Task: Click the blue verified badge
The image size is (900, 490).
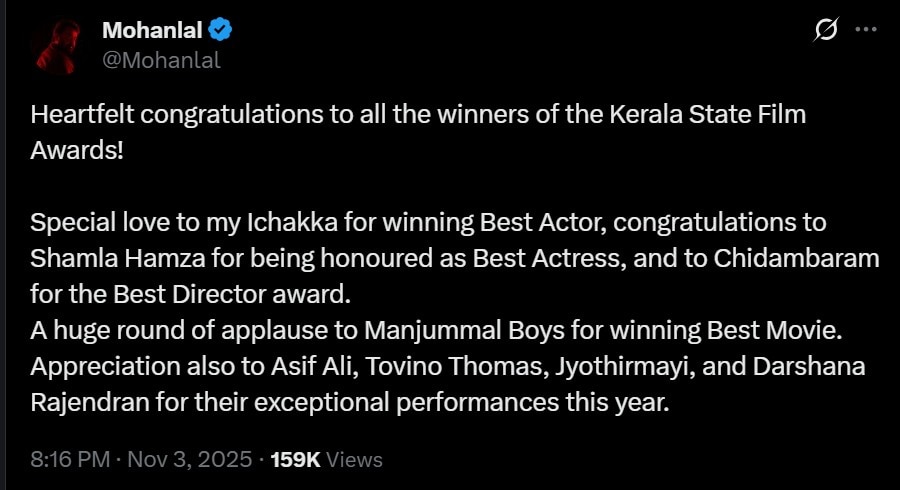Action: pyautogui.click(x=221, y=30)
